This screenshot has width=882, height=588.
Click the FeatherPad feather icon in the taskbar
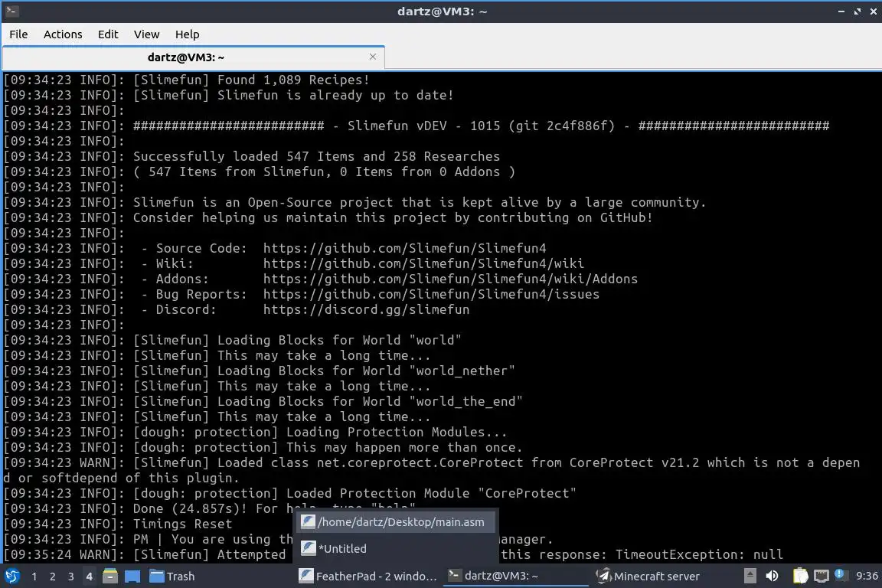(x=305, y=576)
